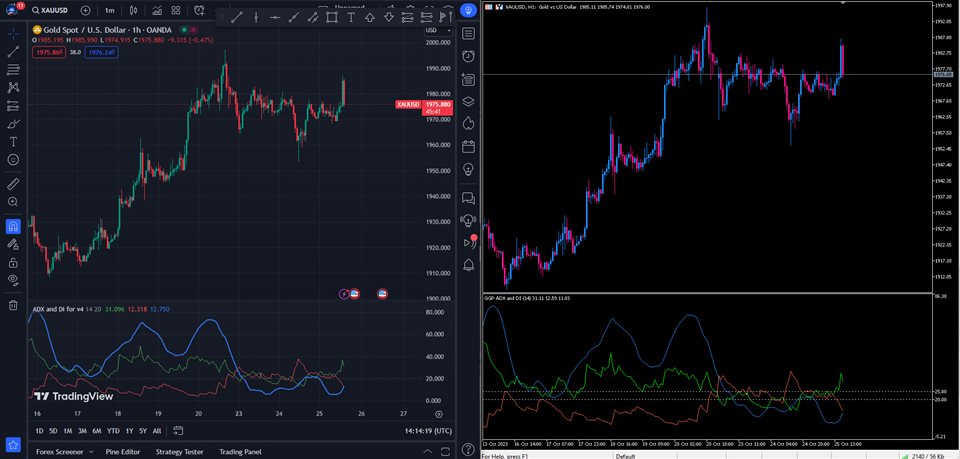Open the USD currency dropdown on price axis

(x=441, y=29)
